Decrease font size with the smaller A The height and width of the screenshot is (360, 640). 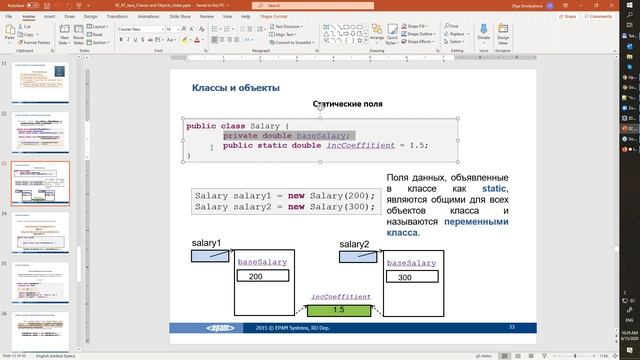point(192,29)
